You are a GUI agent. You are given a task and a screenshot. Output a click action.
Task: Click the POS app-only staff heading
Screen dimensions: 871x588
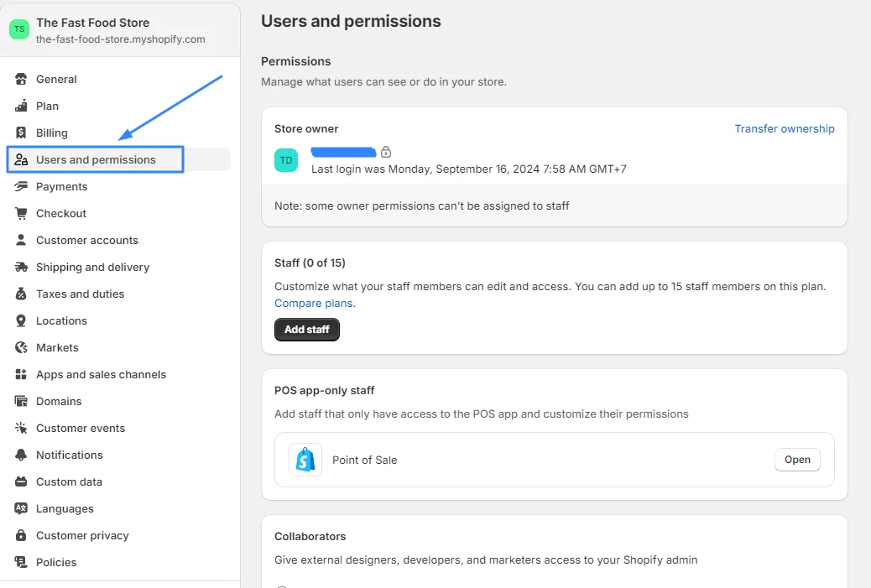pyautogui.click(x=325, y=390)
